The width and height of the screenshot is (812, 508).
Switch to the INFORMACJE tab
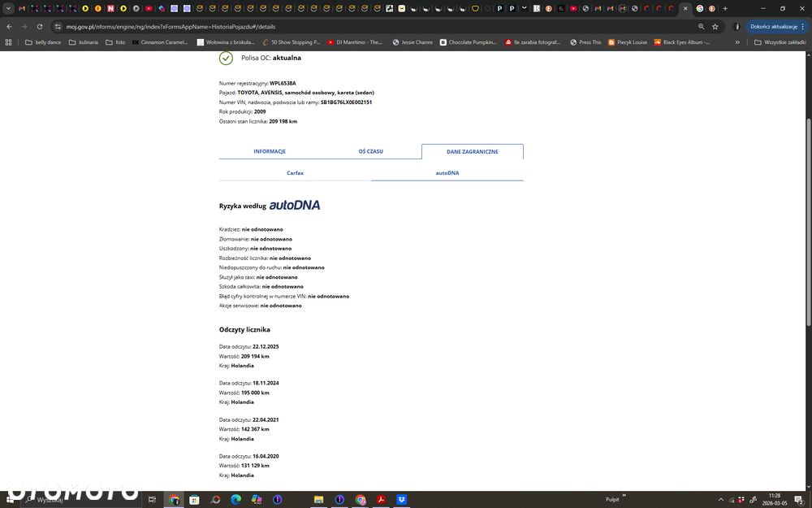[x=270, y=151]
